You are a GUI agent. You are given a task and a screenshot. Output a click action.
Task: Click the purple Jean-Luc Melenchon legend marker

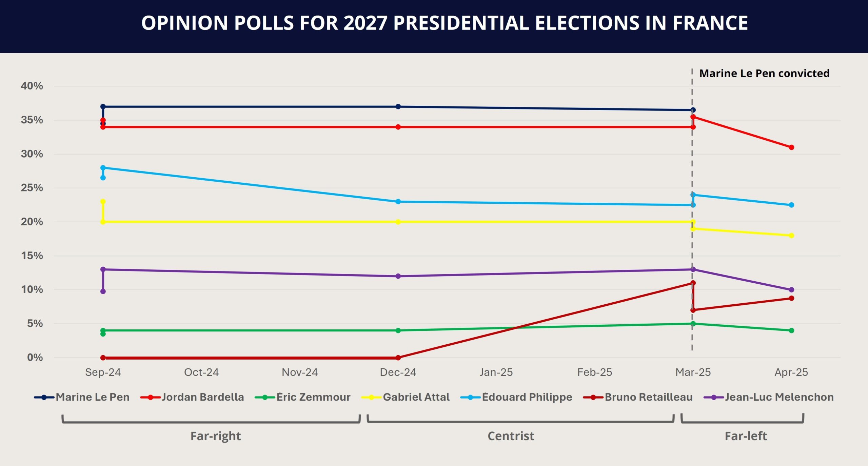point(714,397)
